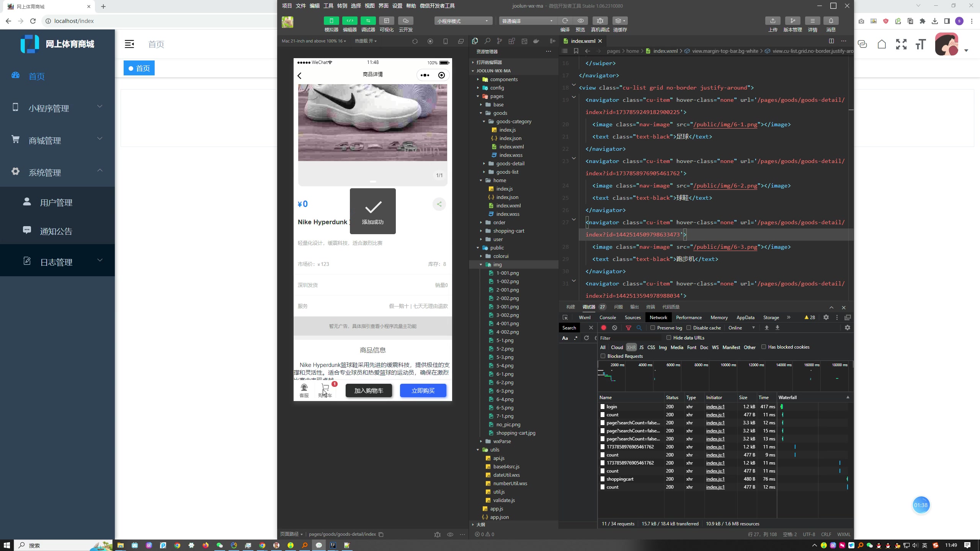Toggle the 模拟器 simulator panel icon

pos(331,21)
